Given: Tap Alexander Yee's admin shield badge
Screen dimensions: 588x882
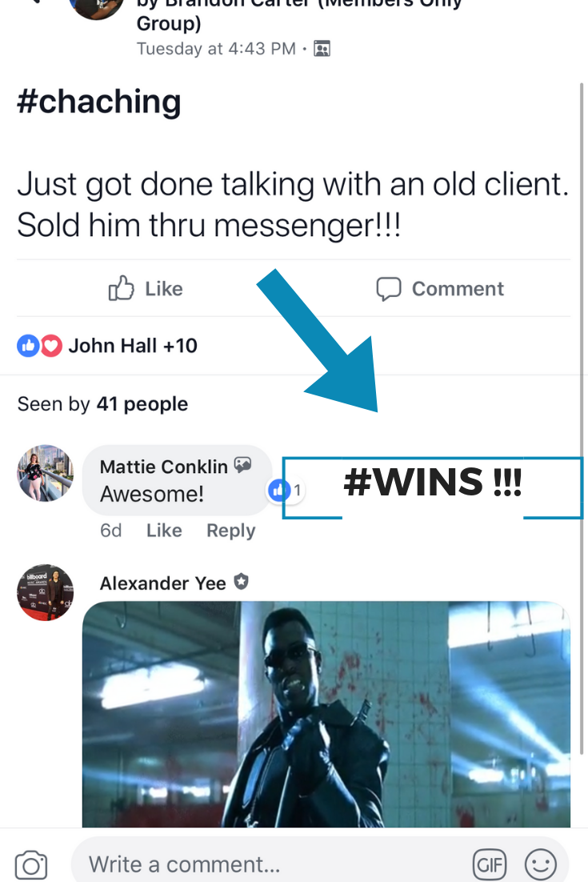Looking at the screenshot, I should coord(241,582).
